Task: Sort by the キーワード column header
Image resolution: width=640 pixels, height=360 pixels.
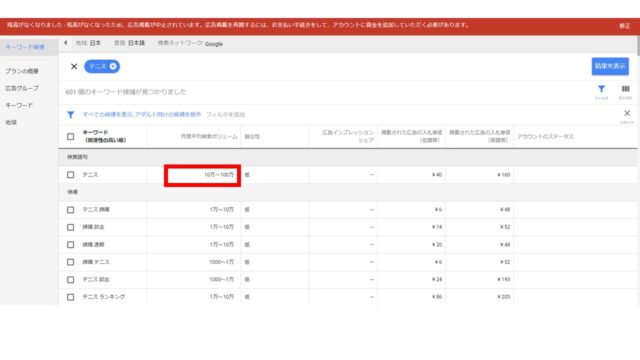Action: point(104,136)
